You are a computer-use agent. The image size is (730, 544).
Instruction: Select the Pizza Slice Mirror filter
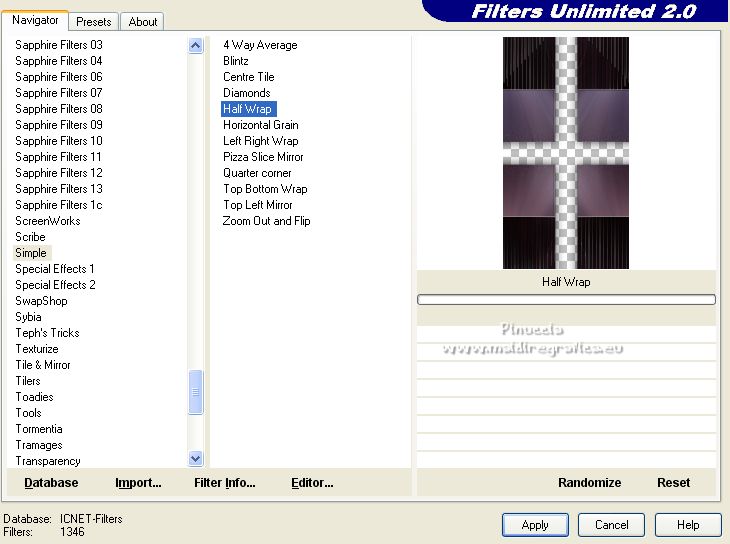[x=263, y=157]
